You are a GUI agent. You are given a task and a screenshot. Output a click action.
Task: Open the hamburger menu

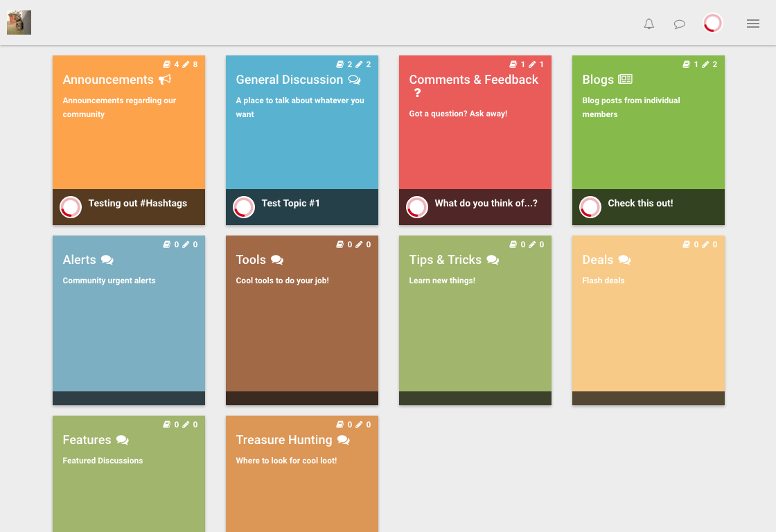752,24
